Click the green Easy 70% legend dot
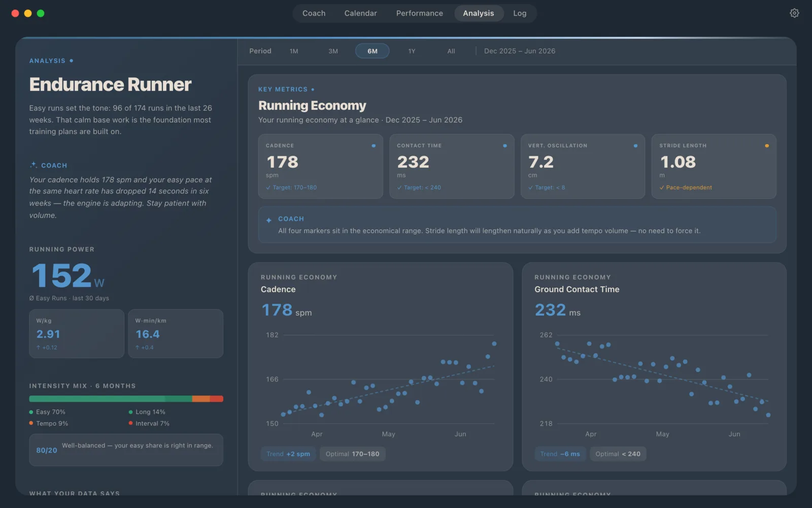This screenshot has width=812, height=508. (31, 412)
